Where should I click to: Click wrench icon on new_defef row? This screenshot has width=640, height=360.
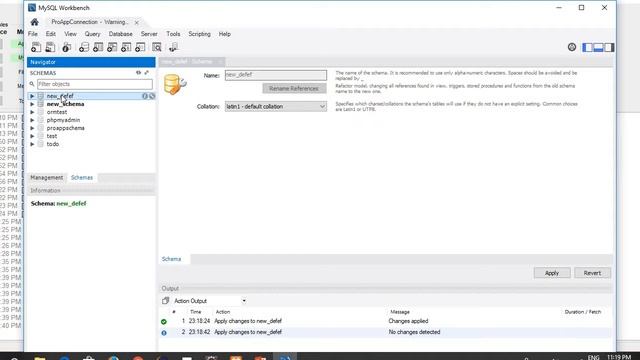(152, 96)
